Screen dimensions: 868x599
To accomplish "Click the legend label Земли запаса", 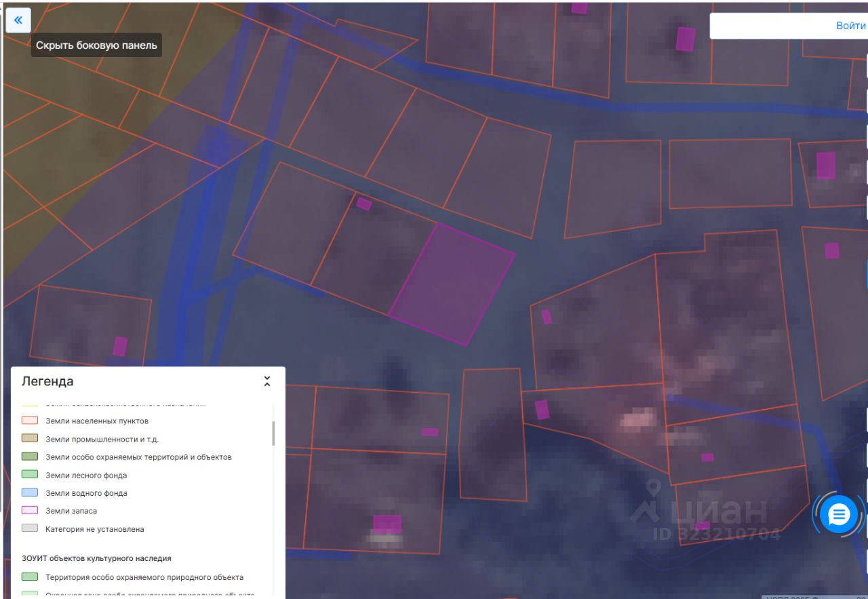I will (71, 511).
